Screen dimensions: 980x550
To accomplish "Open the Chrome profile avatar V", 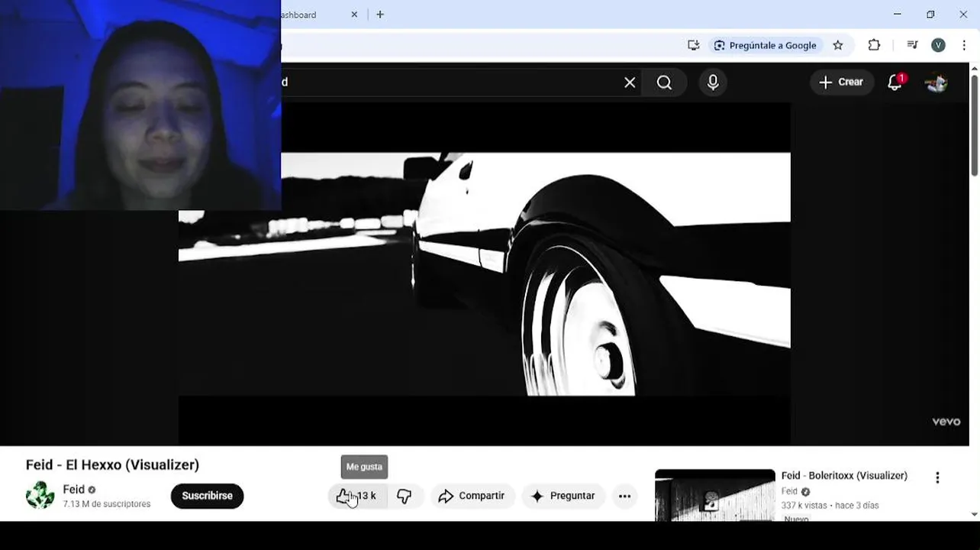I will pyautogui.click(x=938, y=45).
